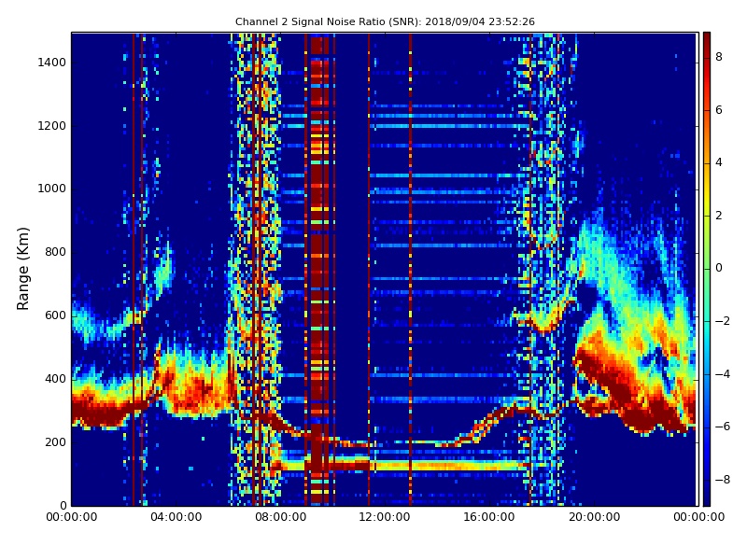Click the 1200 range tick label
The image size is (747, 560).
(x=52, y=126)
